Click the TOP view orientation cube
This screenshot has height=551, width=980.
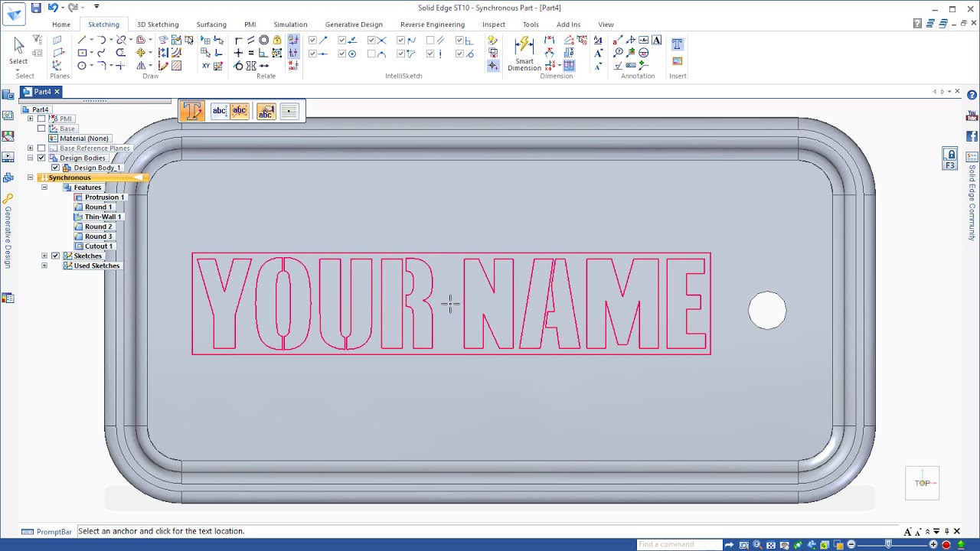point(923,483)
